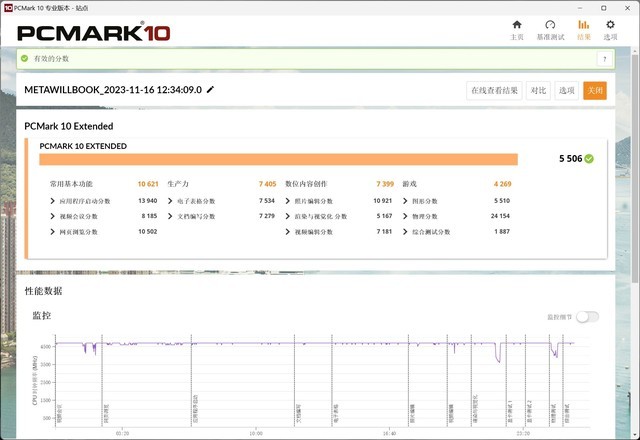Screen dimensions: 640x440
Task: Click the 4500 MHz axis label
Action: (x=45, y=347)
